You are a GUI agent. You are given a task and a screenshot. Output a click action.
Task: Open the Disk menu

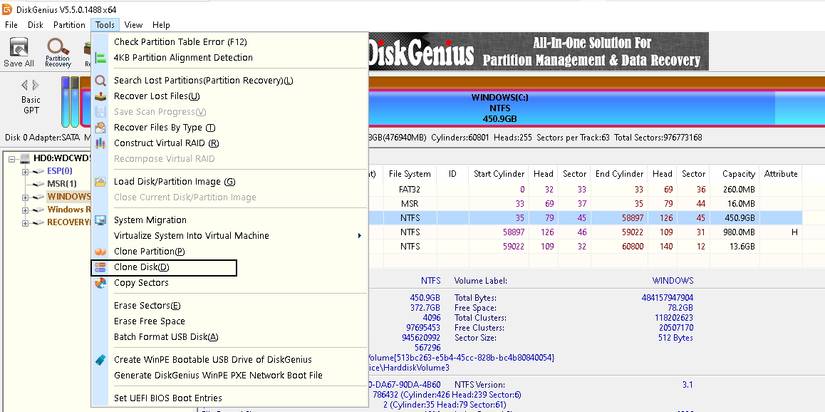[x=35, y=25]
